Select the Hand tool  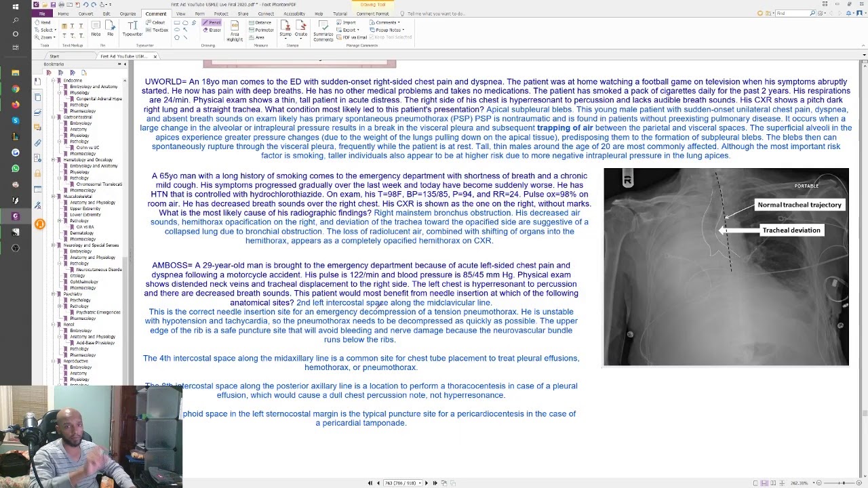pos(42,22)
